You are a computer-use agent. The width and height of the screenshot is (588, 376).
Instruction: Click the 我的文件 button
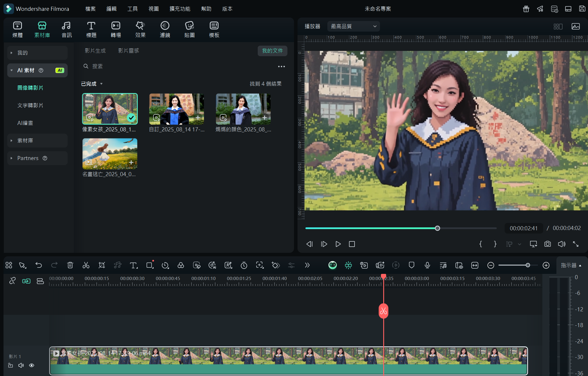[272, 51]
